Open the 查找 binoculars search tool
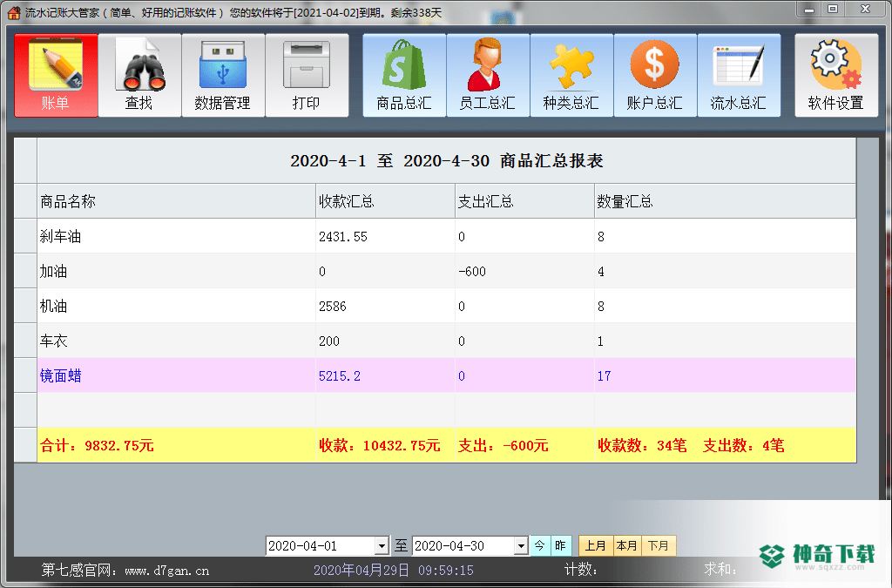892x588 pixels. point(139,75)
